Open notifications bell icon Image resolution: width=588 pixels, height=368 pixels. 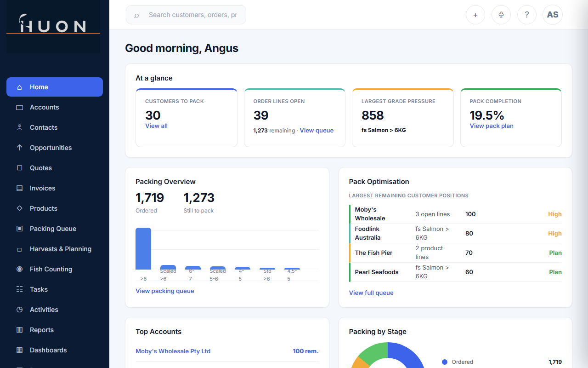coord(501,15)
